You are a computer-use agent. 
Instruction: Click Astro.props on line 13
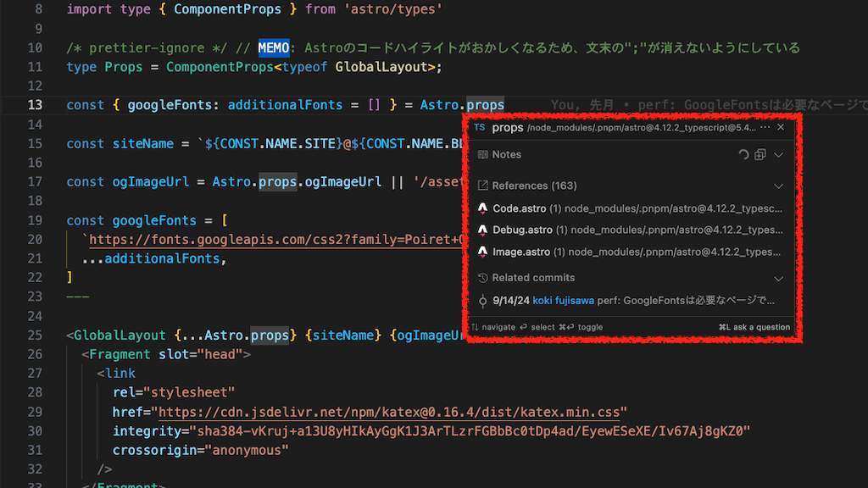(x=462, y=105)
